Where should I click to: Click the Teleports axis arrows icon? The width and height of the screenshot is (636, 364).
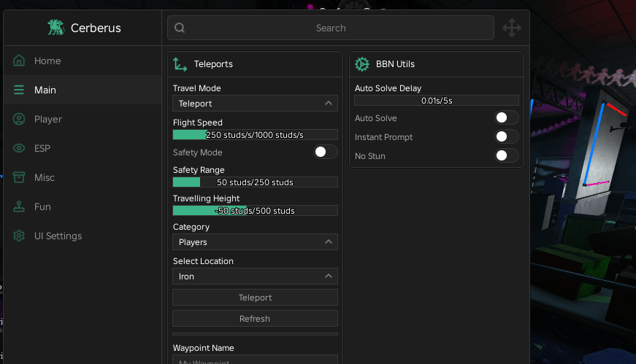[x=180, y=64]
